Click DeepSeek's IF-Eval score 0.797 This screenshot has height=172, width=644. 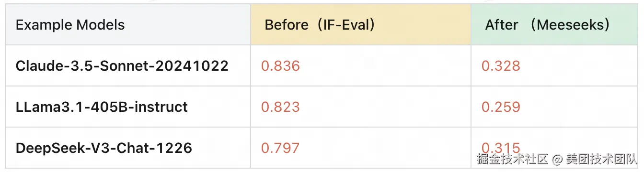280,148
